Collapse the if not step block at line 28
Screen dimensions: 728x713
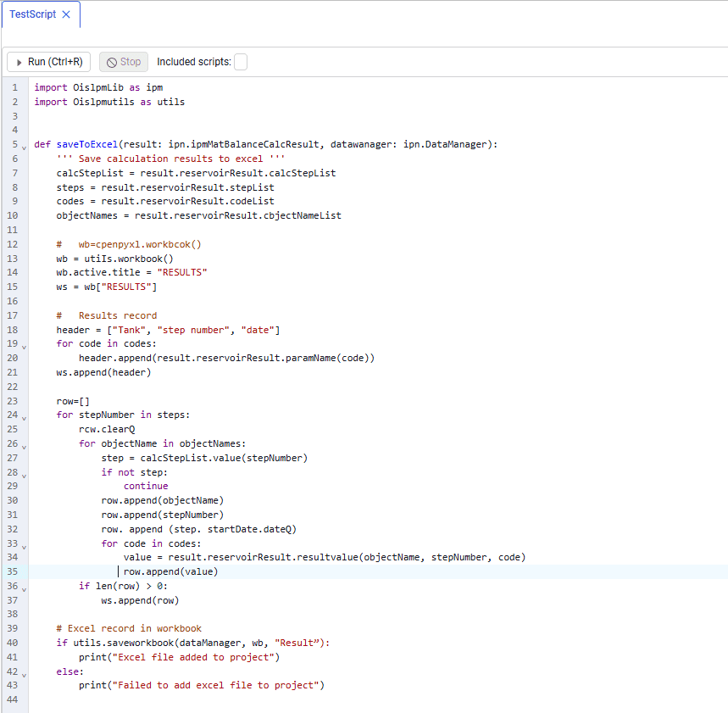[x=24, y=476]
